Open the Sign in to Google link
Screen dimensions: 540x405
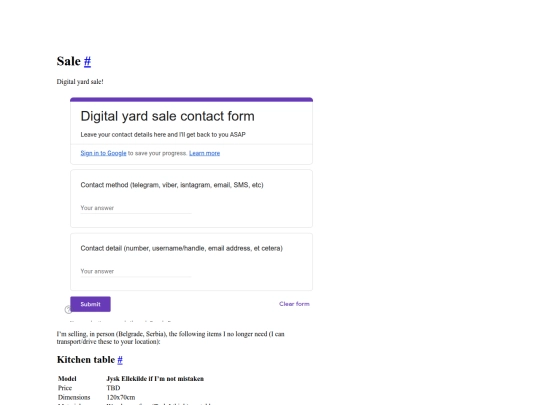click(x=103, y=153)
